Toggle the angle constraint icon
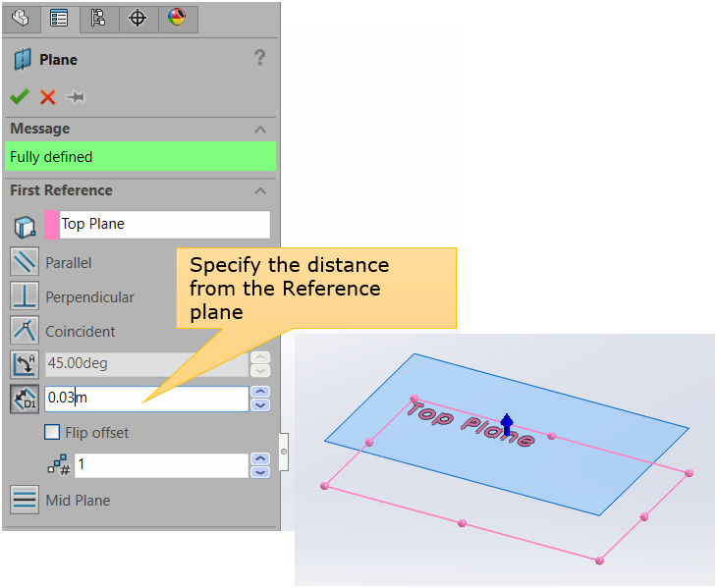 coord(25,364)
